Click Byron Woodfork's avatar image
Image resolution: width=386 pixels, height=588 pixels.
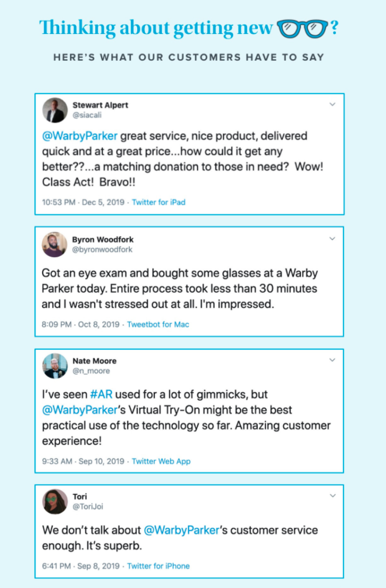point(55,243)
